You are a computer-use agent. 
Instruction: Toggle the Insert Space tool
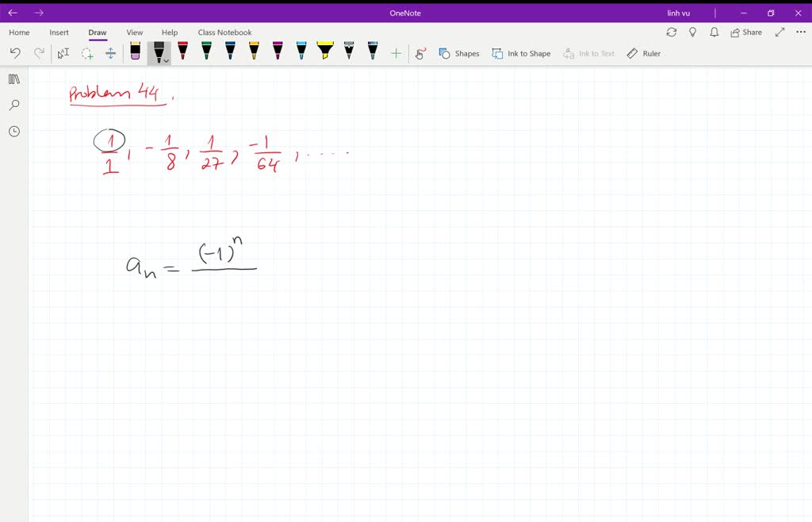coord(111,52)
